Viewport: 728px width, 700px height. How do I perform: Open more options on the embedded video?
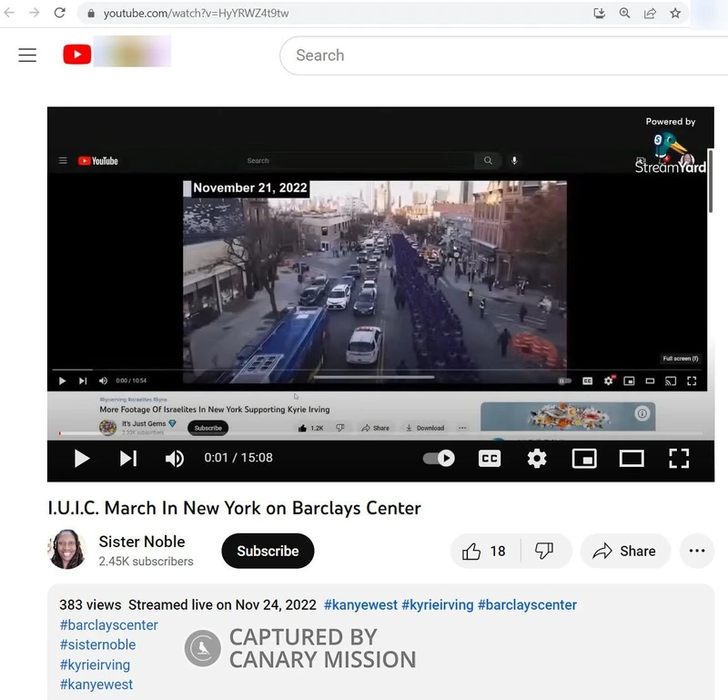point(462,428)
